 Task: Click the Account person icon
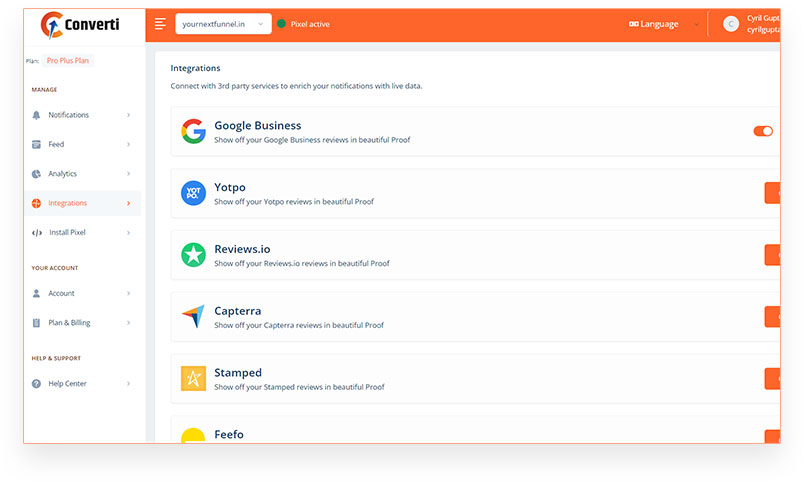pyautogui.click(x=36, y=293)
